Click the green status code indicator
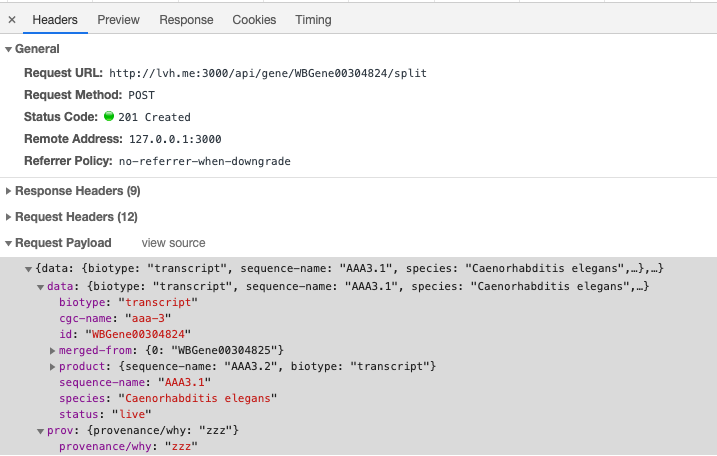The image size is (717, 456). 109,116
